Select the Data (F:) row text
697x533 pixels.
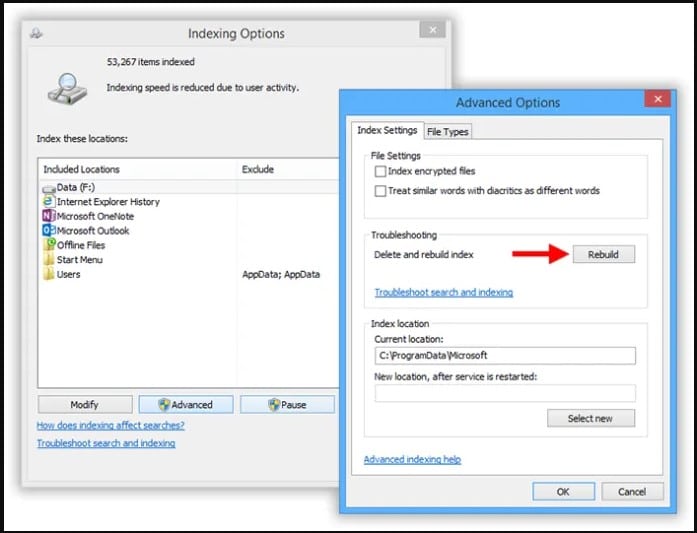[x=76, y=187]
